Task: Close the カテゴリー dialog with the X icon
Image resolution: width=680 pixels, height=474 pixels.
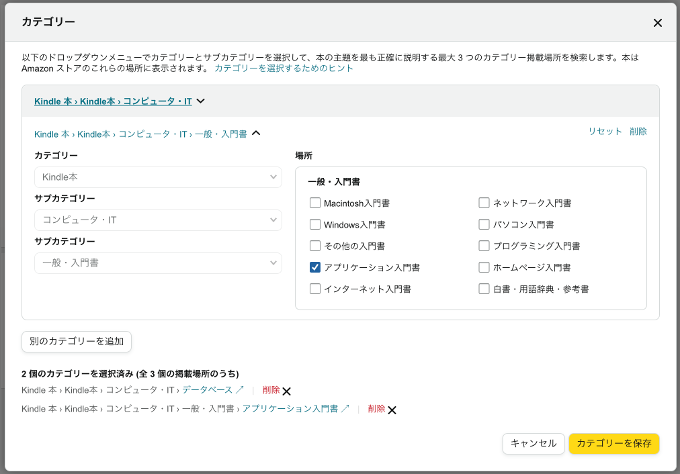Action: tap(657, 23)
